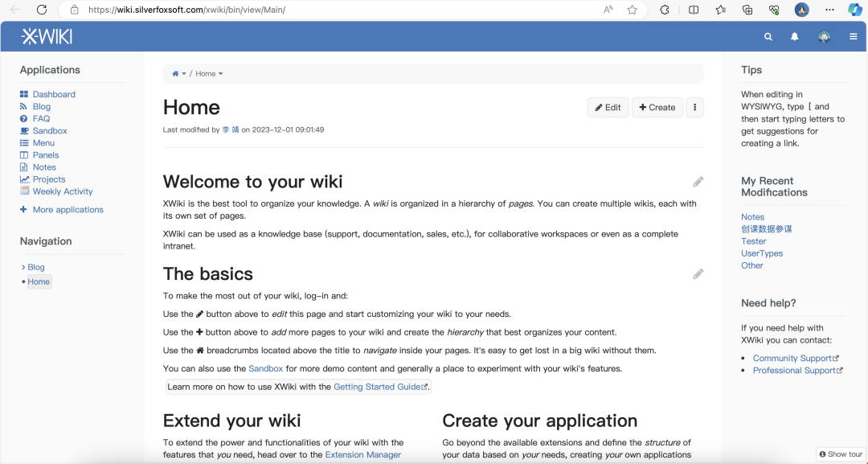Click the FAQ question mark icon
Image resolution: width=868 pixels, height=464 pixels.
23,118
